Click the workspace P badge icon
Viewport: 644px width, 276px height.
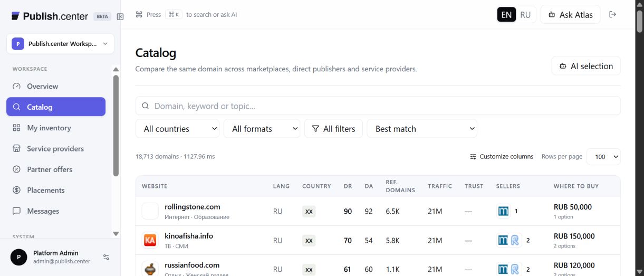18,44
